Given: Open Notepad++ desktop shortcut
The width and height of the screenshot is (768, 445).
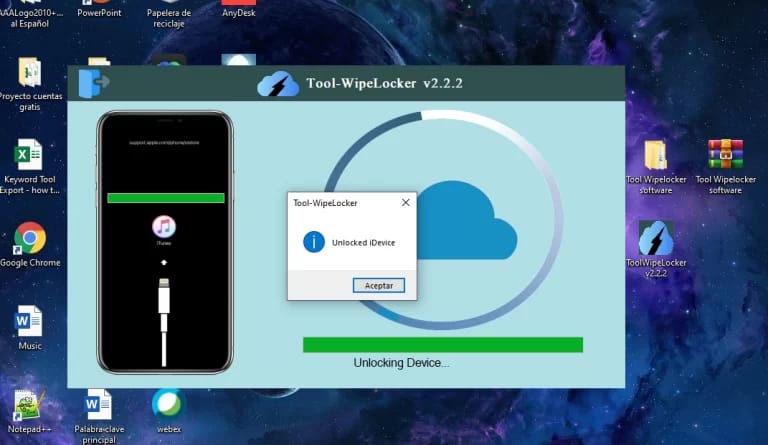Looking at the screenshot, I should pyautogui.click(x=28, y=412).
